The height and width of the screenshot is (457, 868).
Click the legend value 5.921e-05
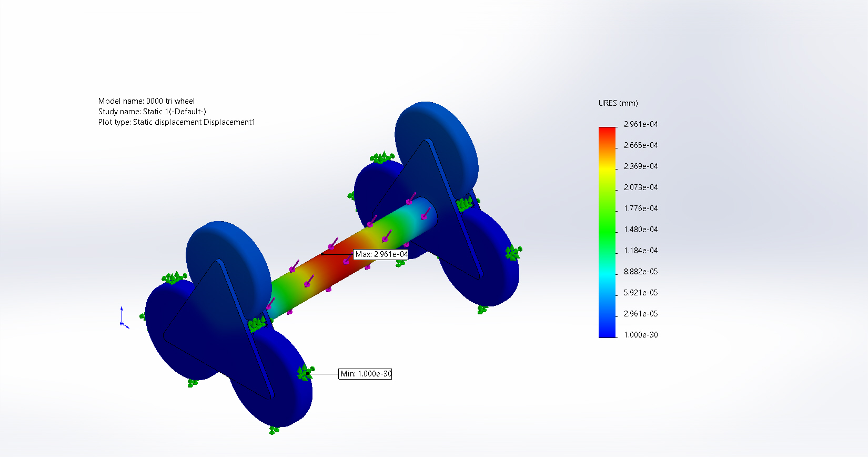coord(641,293)
